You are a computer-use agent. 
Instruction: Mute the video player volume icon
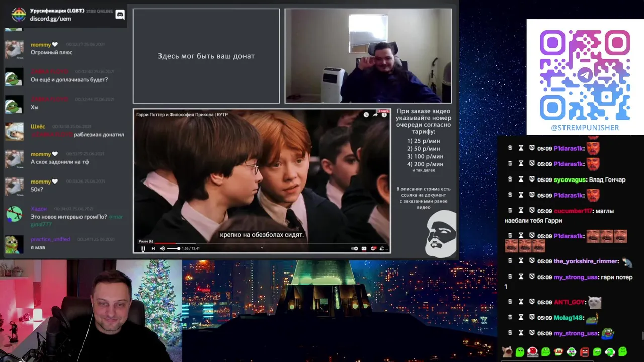(x=162, y=248)
